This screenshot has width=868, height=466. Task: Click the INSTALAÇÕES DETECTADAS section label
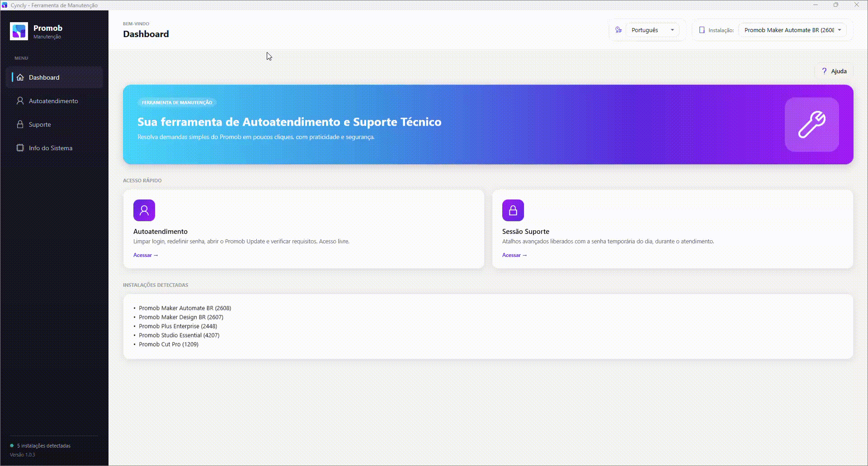[156, 285]
